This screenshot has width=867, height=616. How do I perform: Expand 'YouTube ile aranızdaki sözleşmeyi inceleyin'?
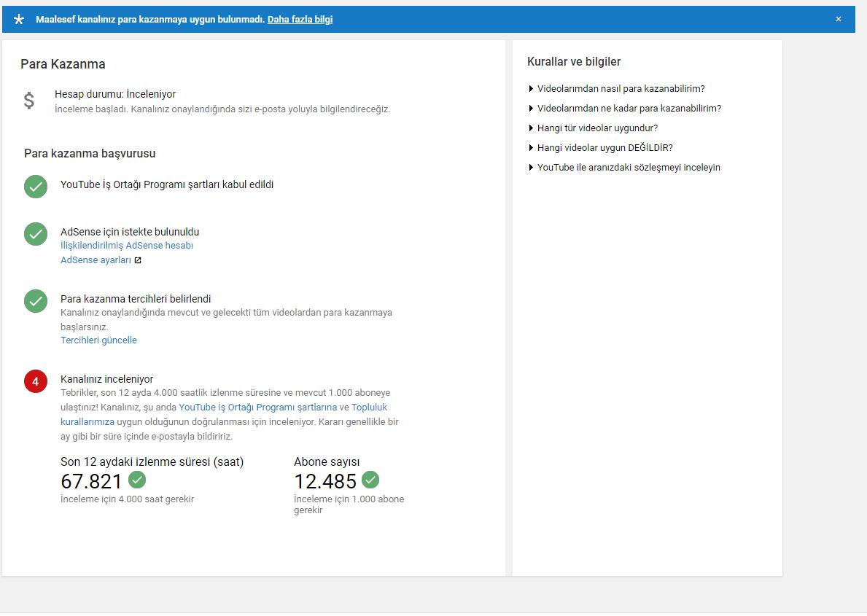click(624, 168)
